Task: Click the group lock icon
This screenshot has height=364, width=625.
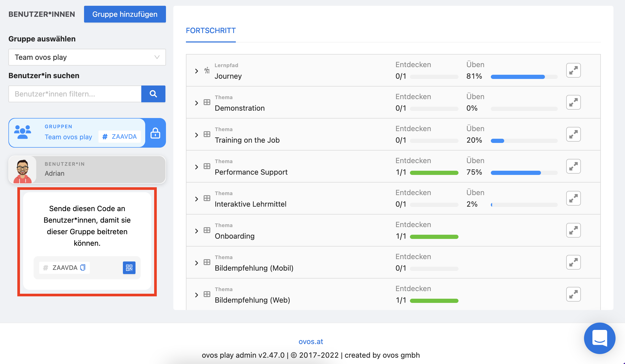Action: (155, 133)
